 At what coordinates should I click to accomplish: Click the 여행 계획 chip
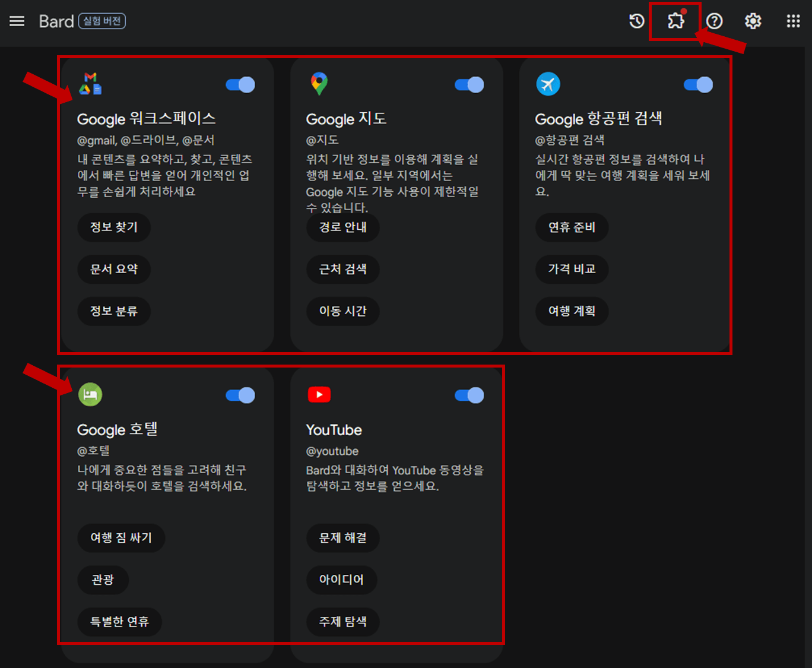click(572, 311)
